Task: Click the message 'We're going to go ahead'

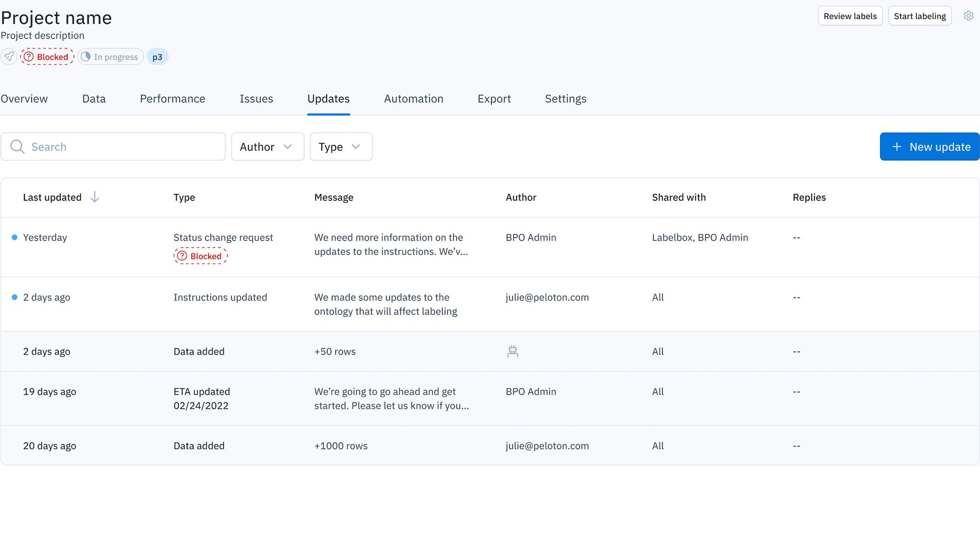Action: click(392, 399)
